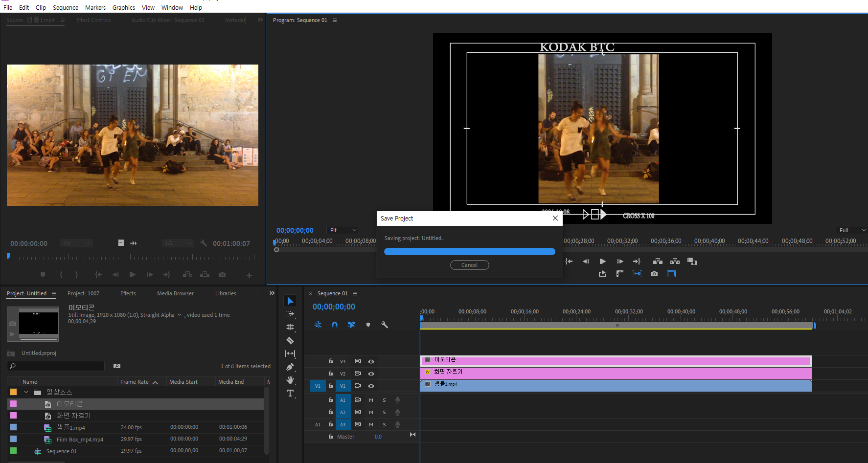Cancel the Save Project dialog
This screenshot has width=868, height=463.
click(x=469, y=265)
